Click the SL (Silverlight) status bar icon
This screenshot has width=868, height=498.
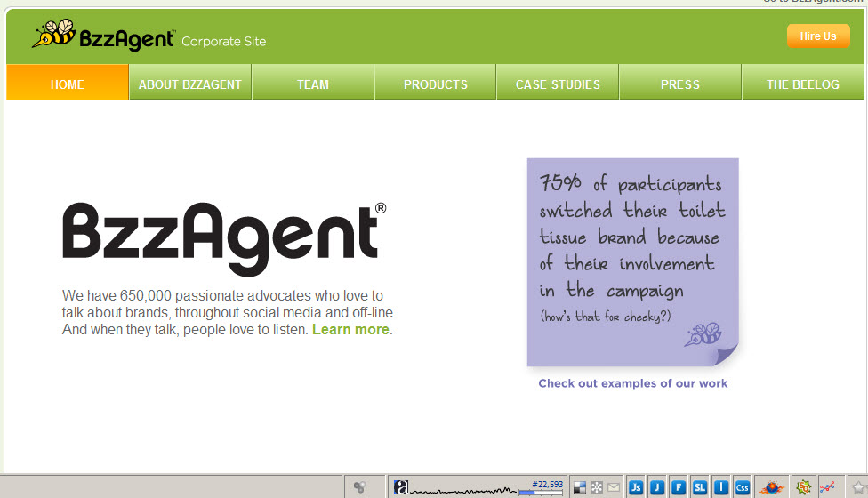pyautogui.click(x=699, y=486)
